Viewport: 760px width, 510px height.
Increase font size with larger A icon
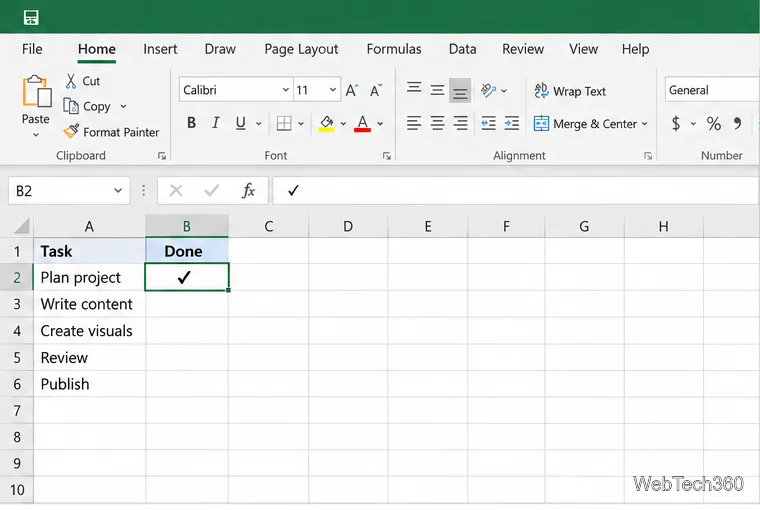(x=352, y=90)
